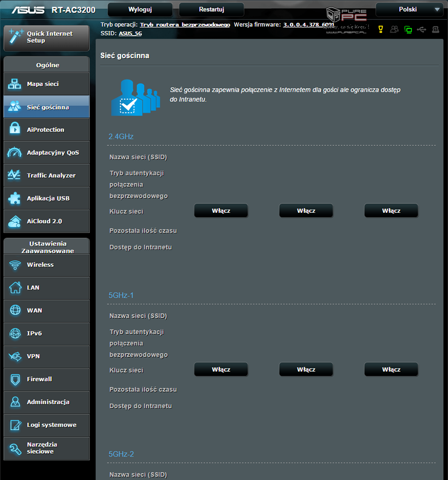The image size is (448, 480).
Task: Open the ASUS_5G SSID link
Action: (130, 34)
